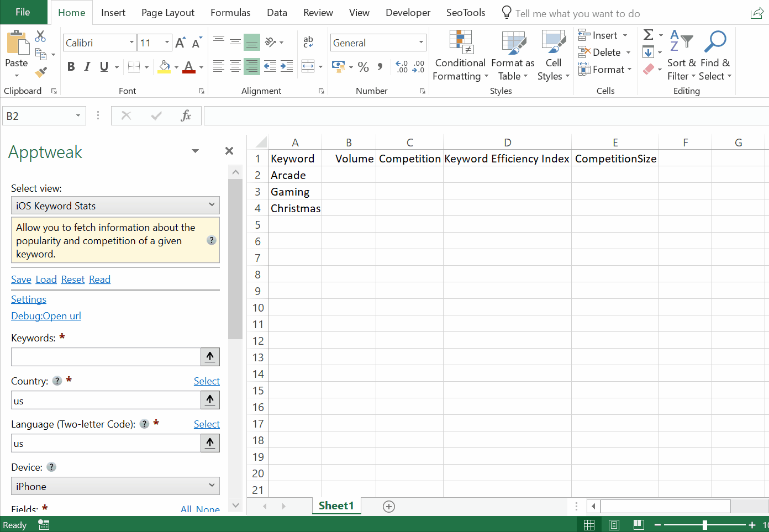
Task: Click the Fill down icon
Action: click(649, 52)
